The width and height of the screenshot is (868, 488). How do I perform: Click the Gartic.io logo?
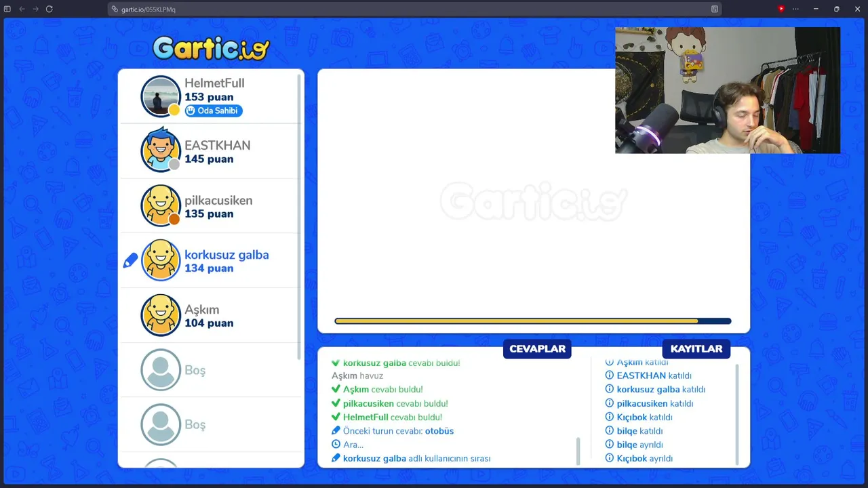click(x=211, y=47)
